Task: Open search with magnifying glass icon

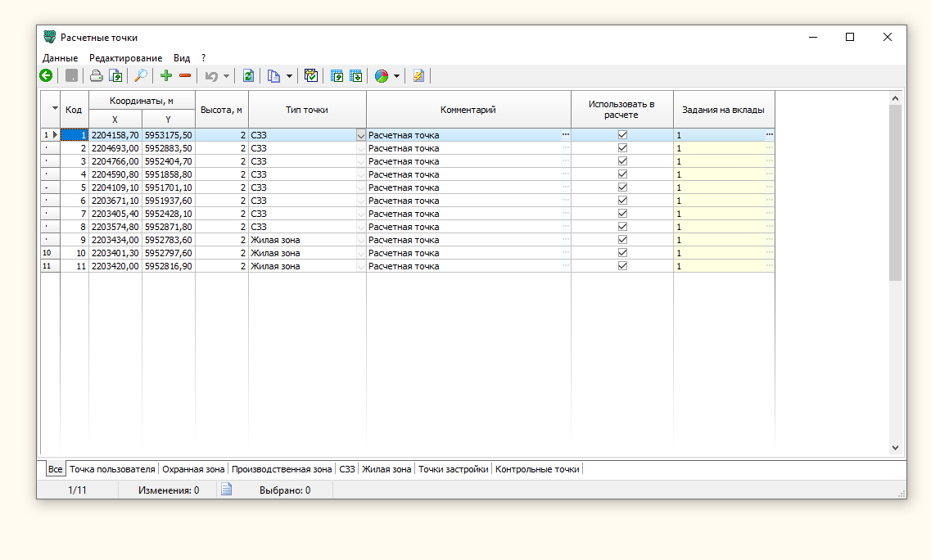Action: click(x=140, y=76)
